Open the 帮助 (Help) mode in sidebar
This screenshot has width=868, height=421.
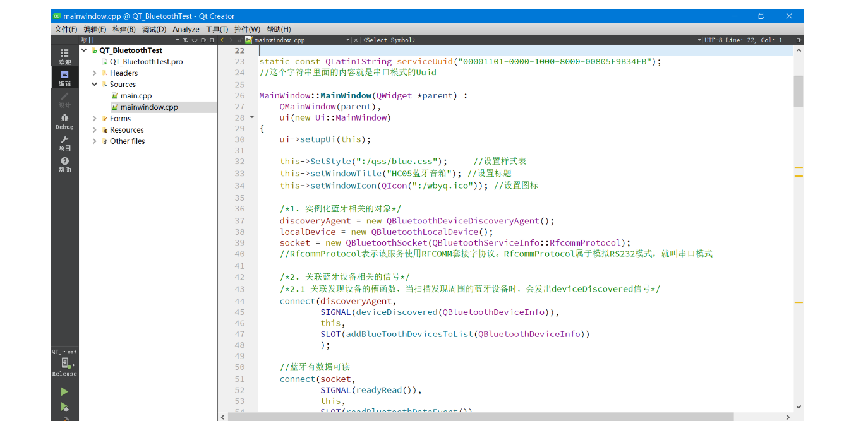tap(64, 164)
